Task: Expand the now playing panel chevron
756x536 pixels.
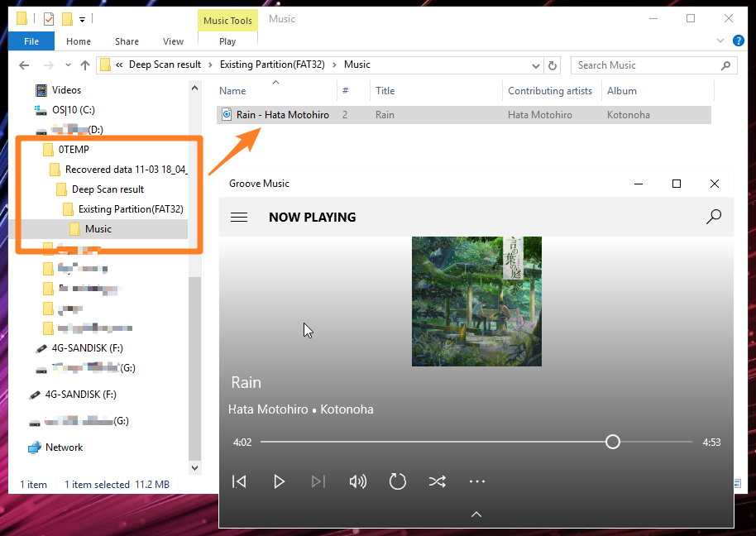Action: (476, 514)
